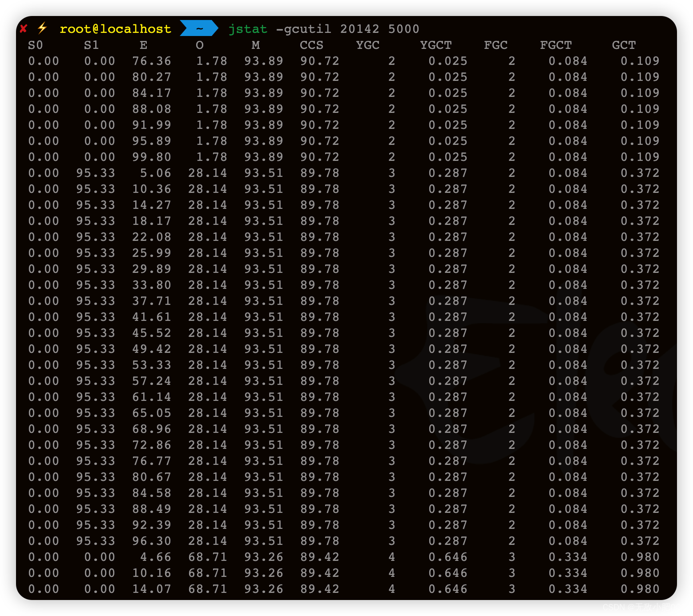
Task: Click the Eden value 84.58
Action: point(152,493)
